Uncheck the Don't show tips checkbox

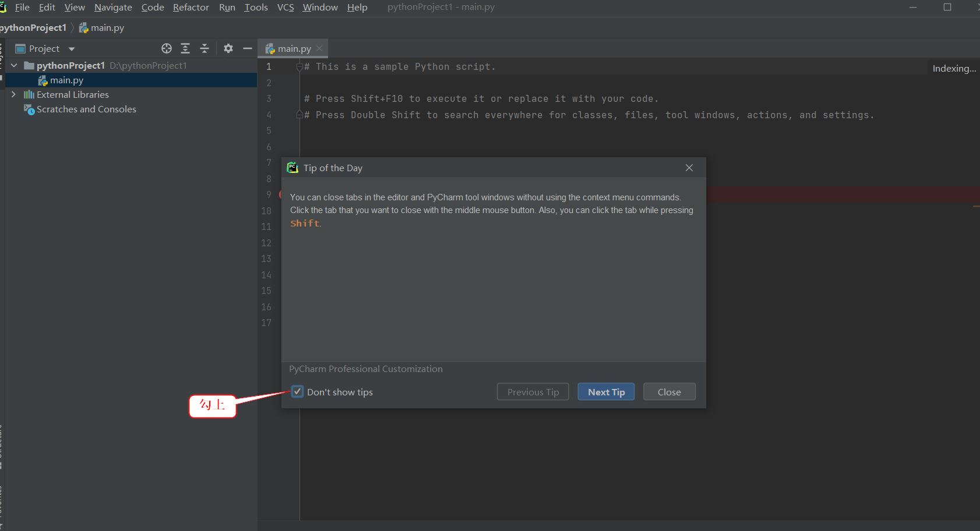coord(297,392)
